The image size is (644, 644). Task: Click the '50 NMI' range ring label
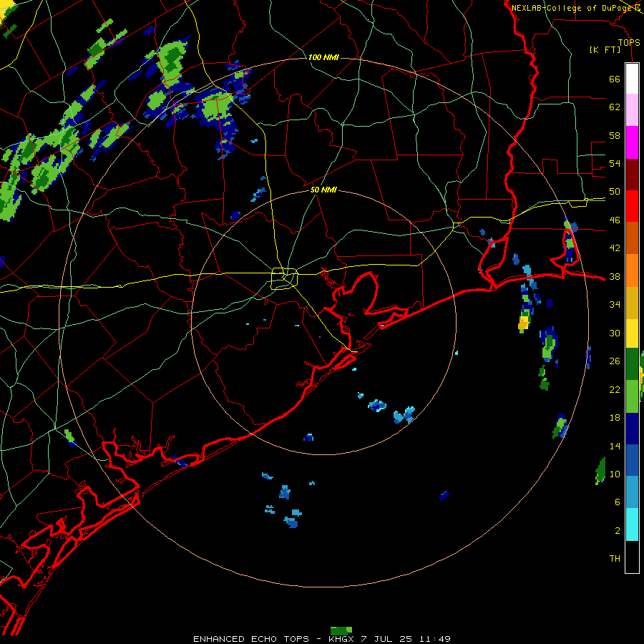click(x=323, y=190)
